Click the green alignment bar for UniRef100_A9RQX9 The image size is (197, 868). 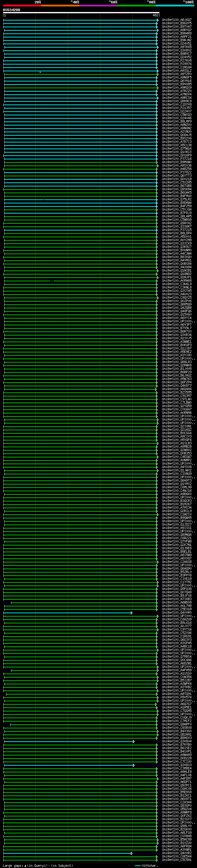(81, 88)
